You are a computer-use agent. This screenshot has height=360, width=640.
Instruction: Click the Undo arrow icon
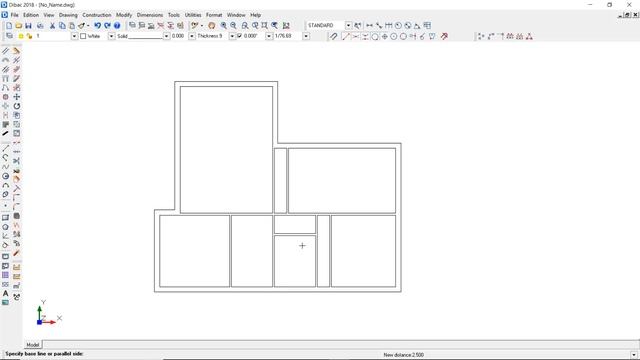tap(98, 25)
